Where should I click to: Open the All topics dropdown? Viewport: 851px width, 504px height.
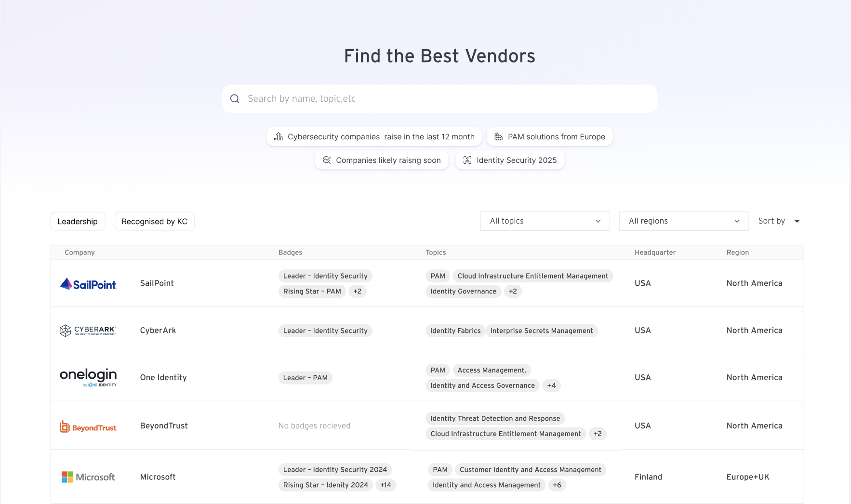[545, 221]
